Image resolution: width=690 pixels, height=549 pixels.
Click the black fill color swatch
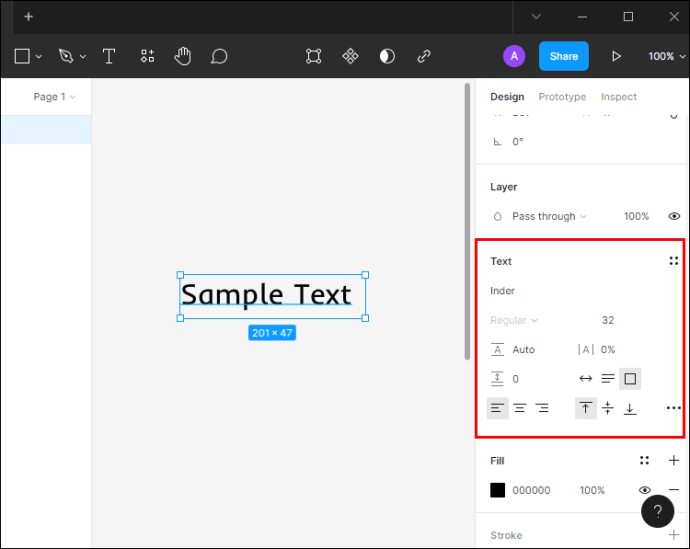497,490
